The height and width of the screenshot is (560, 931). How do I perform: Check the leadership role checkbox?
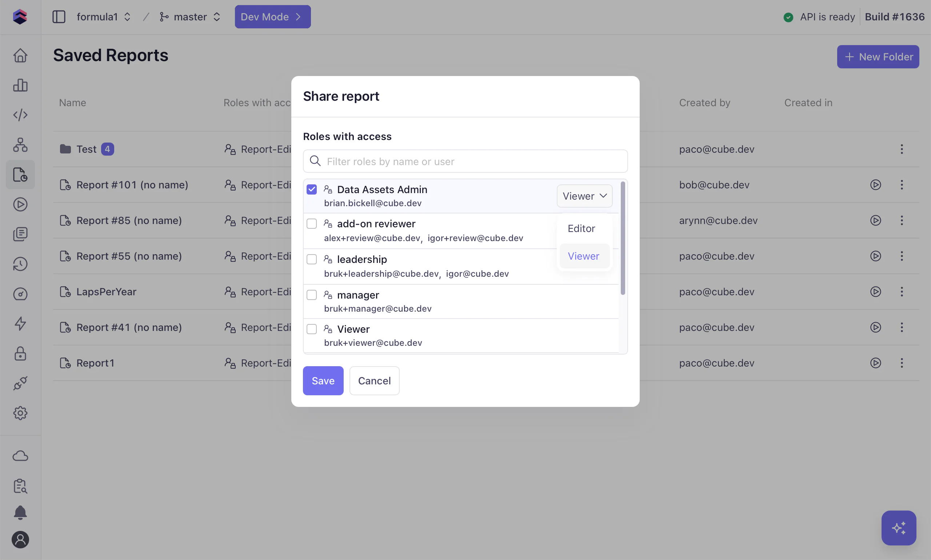(x=311, y=259)
